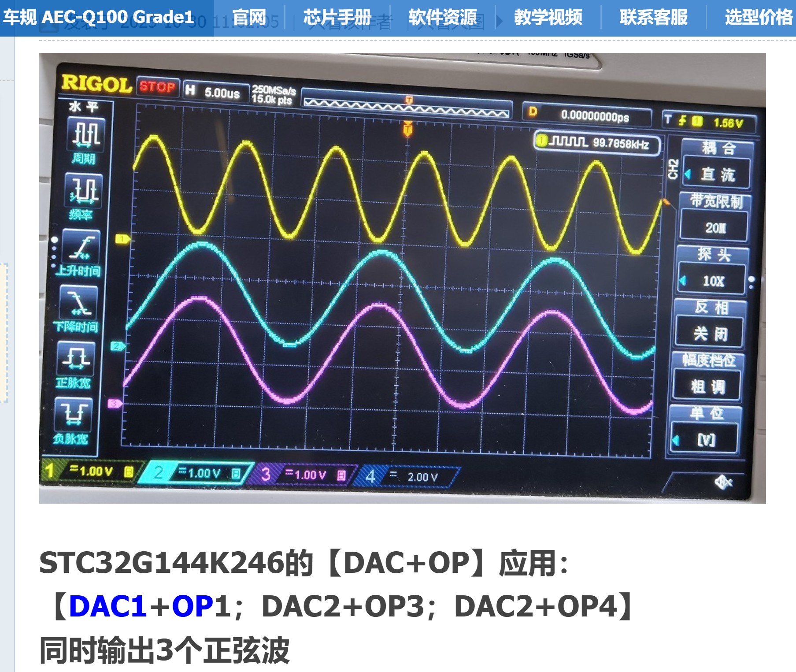
Task: Click the purple channel 3 ground marker
Action: (x=115, y=403)
